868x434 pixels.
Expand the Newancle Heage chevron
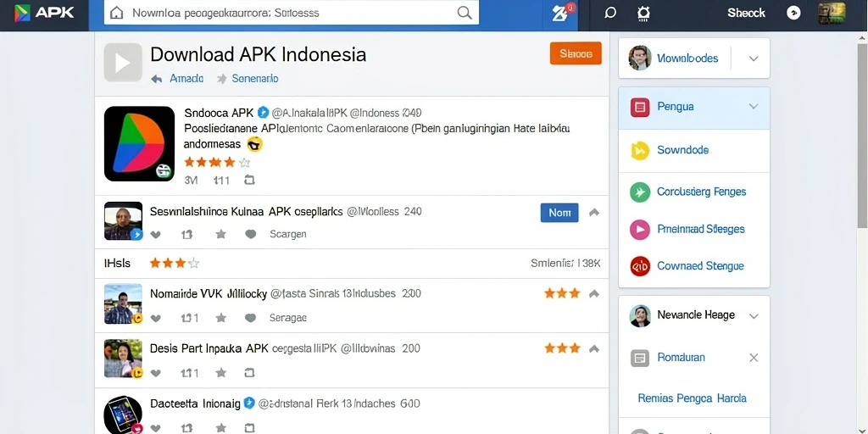[753, 316]
